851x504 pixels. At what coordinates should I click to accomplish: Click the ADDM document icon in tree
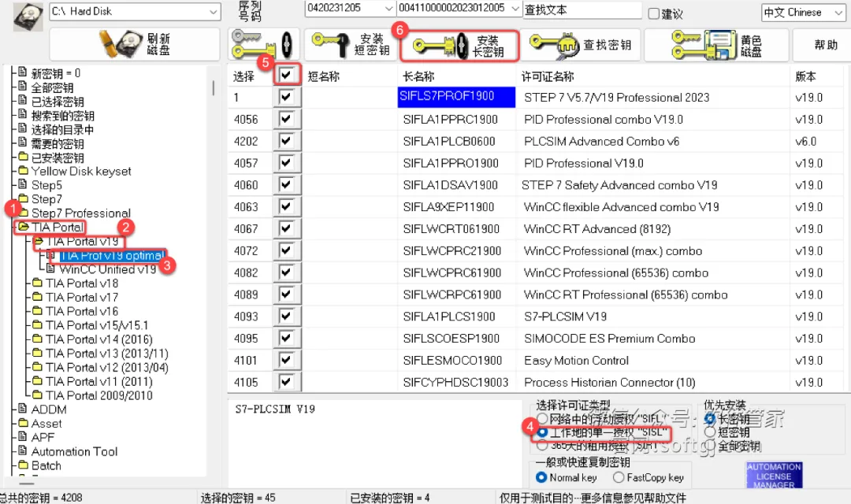coord(23,409)
